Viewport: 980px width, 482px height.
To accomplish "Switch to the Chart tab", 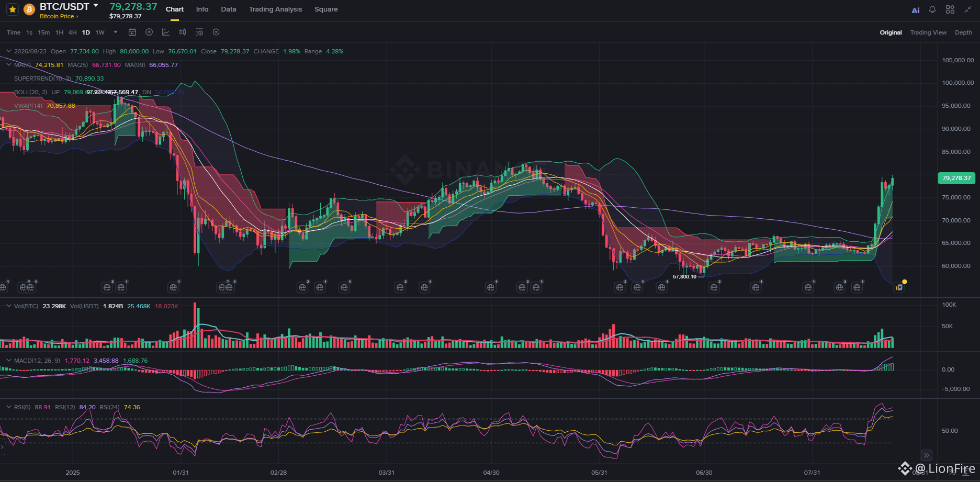I will (x=175, y=9).
